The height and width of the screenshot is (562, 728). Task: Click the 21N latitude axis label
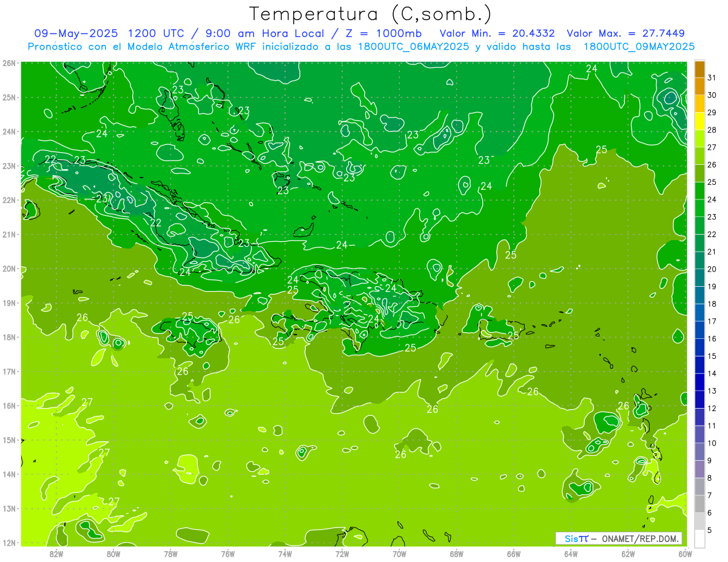coord(8,234)
